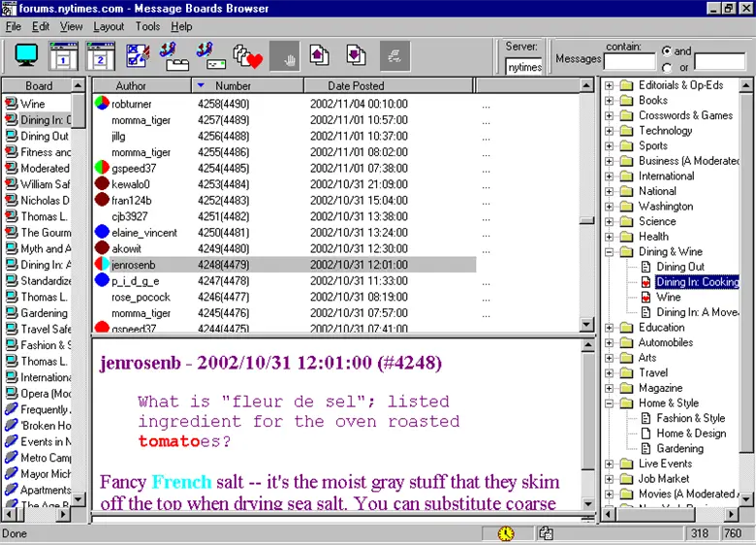Screen dimensions: 756x545
Task: Collapse the Dining & Wine folder
Action: pos(610,252)
